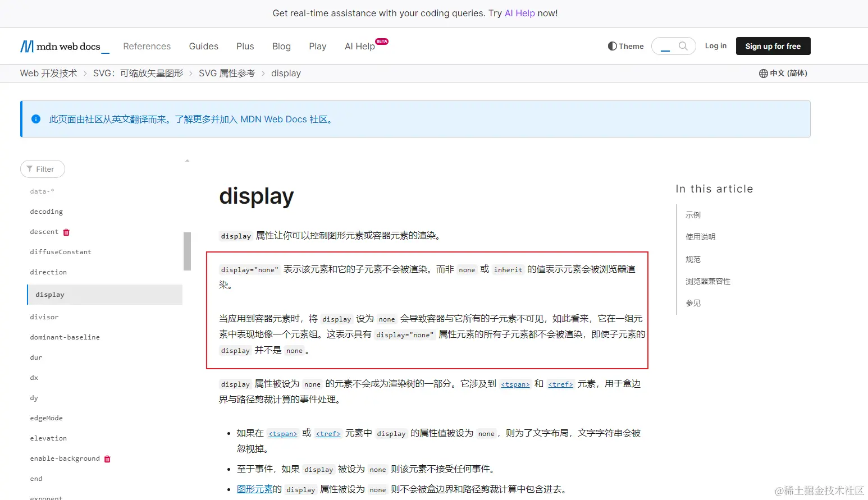The width and height of the screenshot is (868, 500).
Task: Click the search magnifier icon
Action: 682,46
